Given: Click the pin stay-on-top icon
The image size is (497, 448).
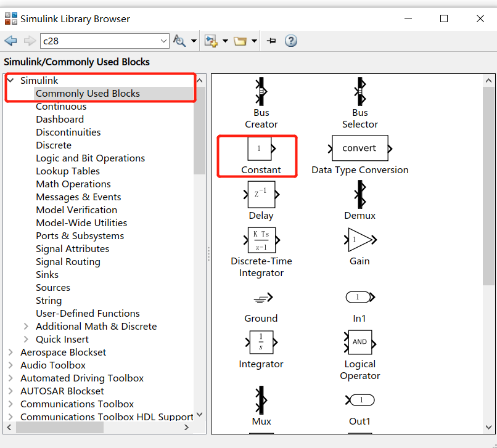Looking at the screenshot, I should click(x=271, y=41).
